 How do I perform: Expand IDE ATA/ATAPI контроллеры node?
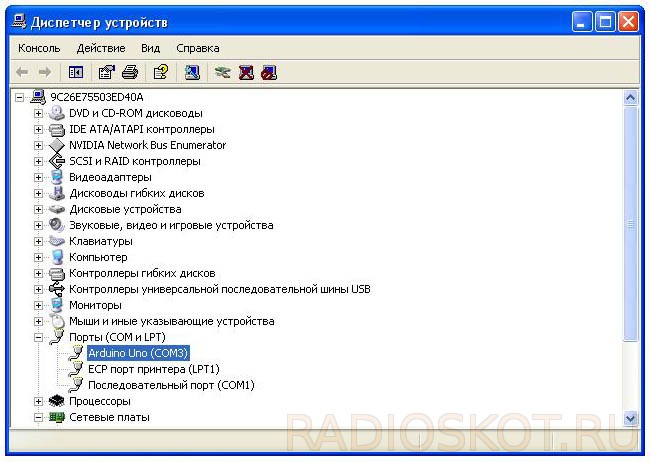(38, 129)
